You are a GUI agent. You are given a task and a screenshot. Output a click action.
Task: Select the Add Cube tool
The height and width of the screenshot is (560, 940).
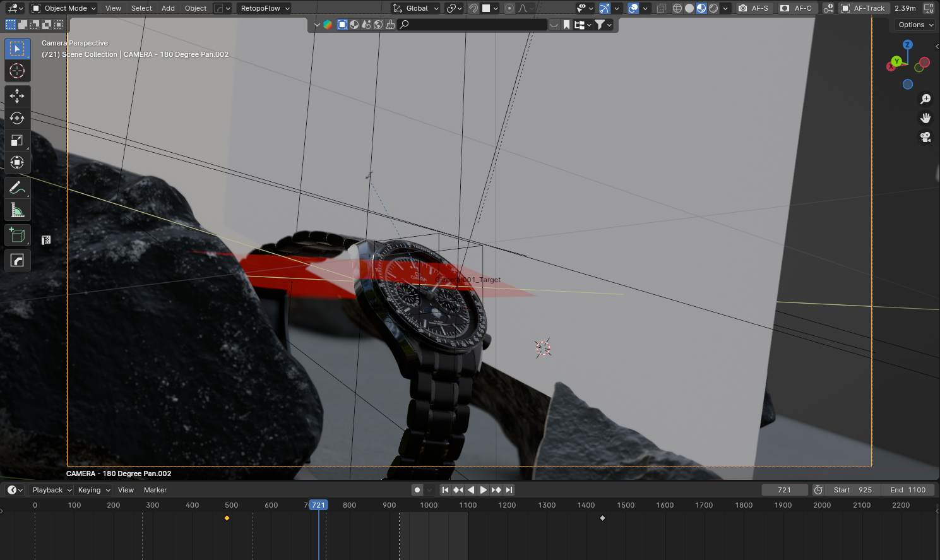pyautogui.click(x=17, y=235)
